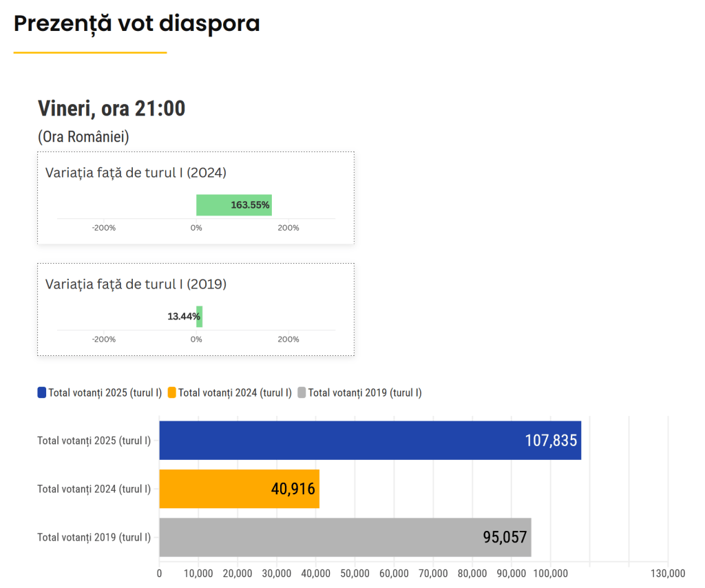
Task: Click the 130,000 tick on the horizontal axis
Action: 668,573
